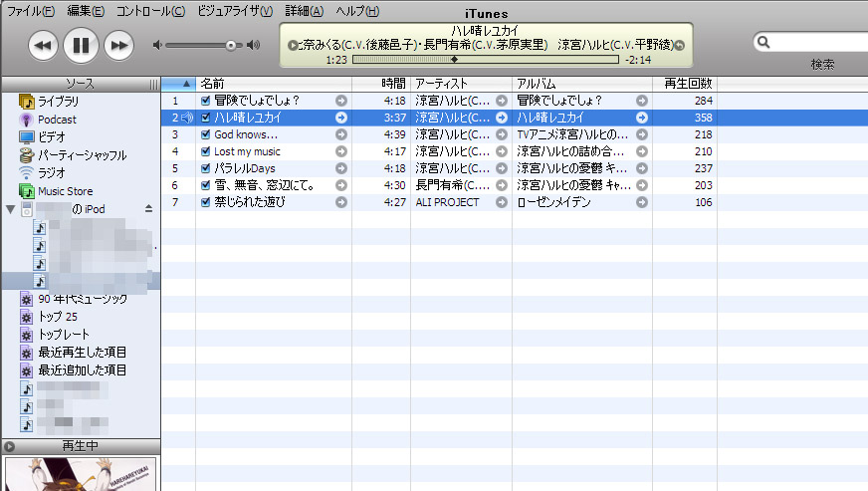Click the now playing album artwork
Screen dimensions: 868x491
[x=81, y=474]
